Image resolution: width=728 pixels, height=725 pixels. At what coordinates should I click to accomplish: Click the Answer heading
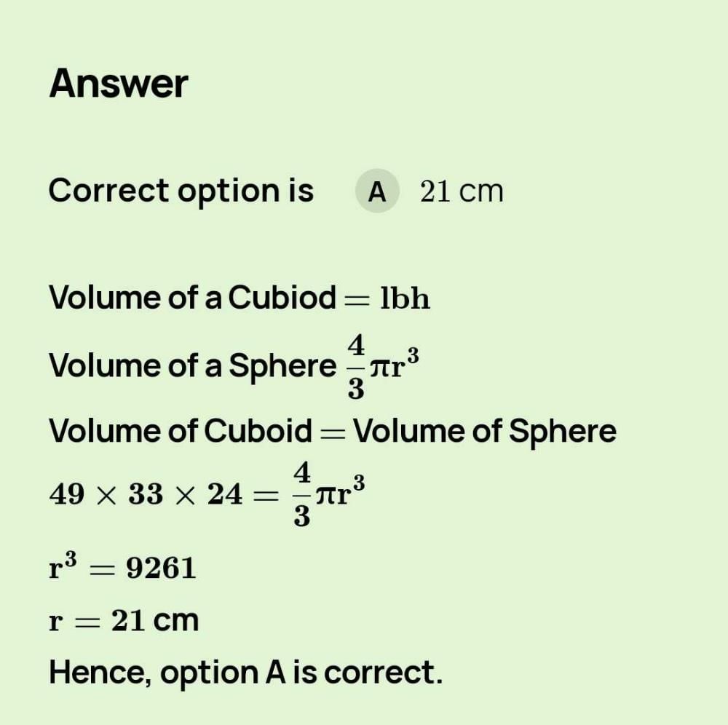click(119, 84)
